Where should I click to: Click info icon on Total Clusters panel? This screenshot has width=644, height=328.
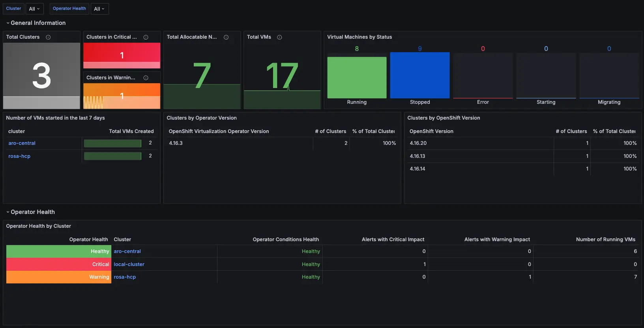click(48, 37)
